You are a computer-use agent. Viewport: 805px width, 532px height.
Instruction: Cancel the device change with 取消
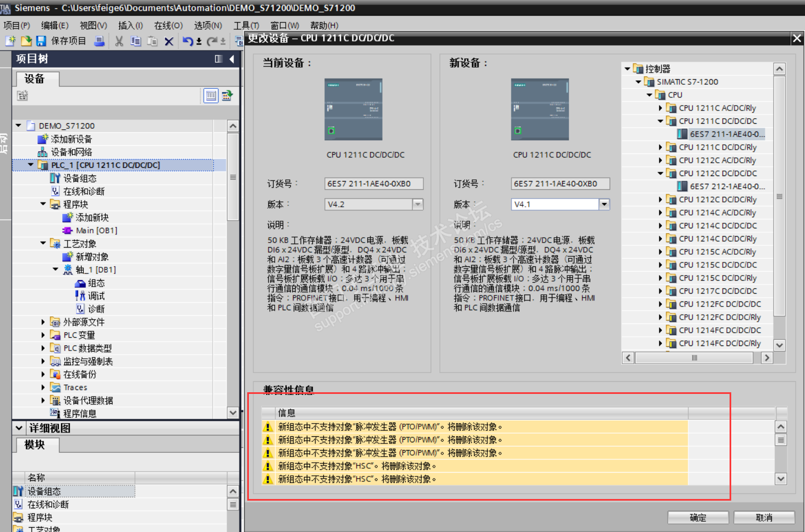(764, 518)
